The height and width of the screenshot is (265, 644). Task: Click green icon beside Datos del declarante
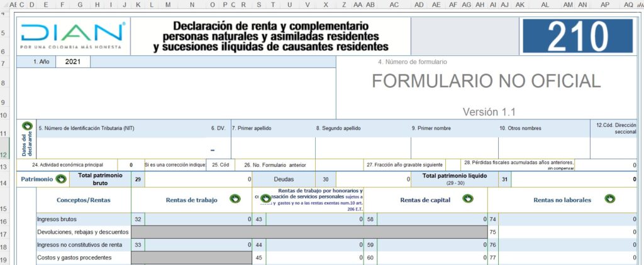click(x=27, y=126)
